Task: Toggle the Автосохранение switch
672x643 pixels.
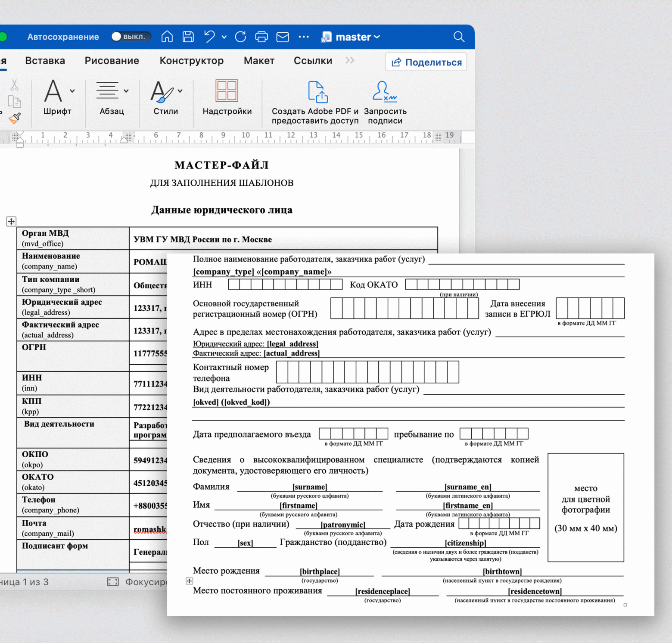Action: coord(131,37)
